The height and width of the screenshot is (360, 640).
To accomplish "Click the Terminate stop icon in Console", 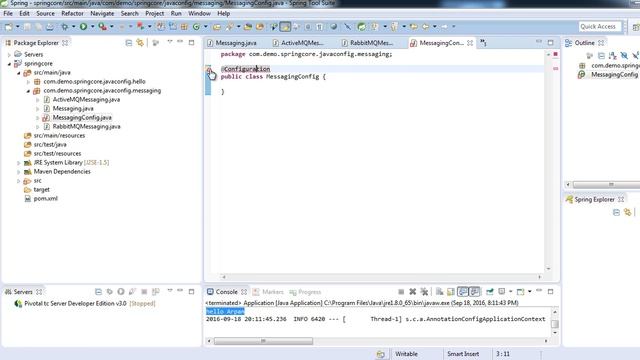I will pyautogui.click(x=401, y=291).
